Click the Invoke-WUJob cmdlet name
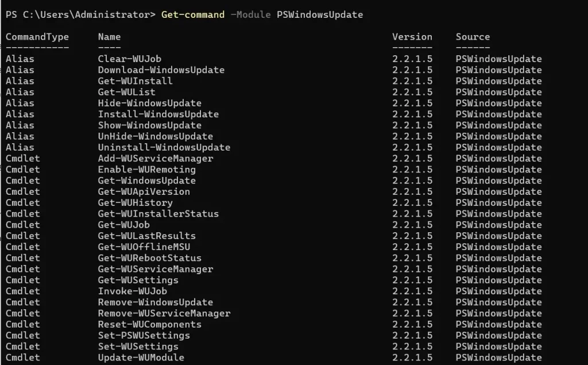Image resolution: width=588 pixels, height=365 pixels. click(132, 291)
